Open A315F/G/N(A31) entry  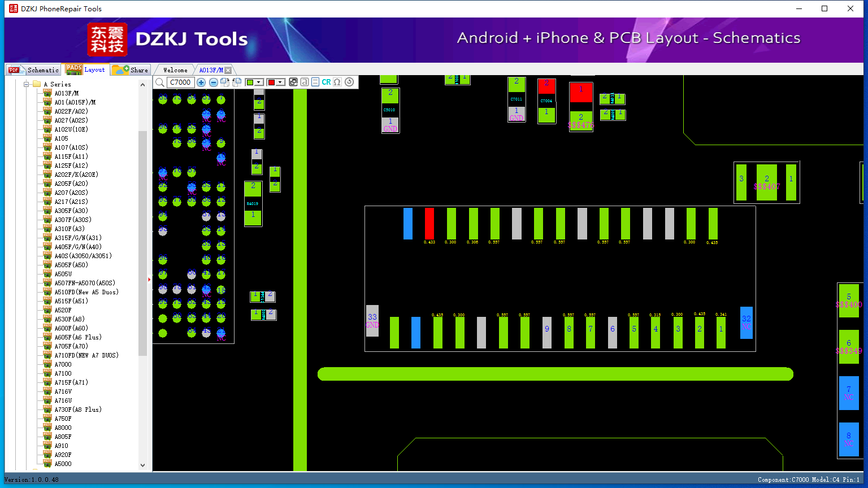click(78, 238)
